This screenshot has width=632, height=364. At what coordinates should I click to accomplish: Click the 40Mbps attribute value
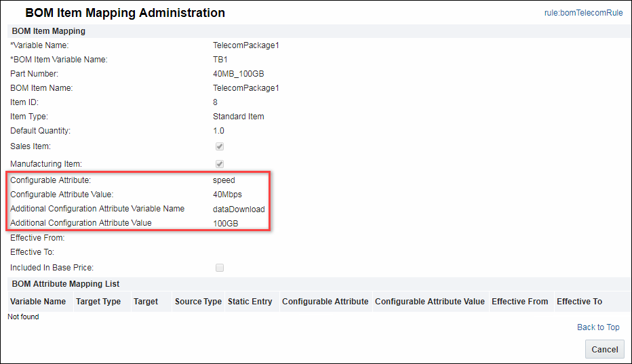pyautogui.click(x=227, y=195)
